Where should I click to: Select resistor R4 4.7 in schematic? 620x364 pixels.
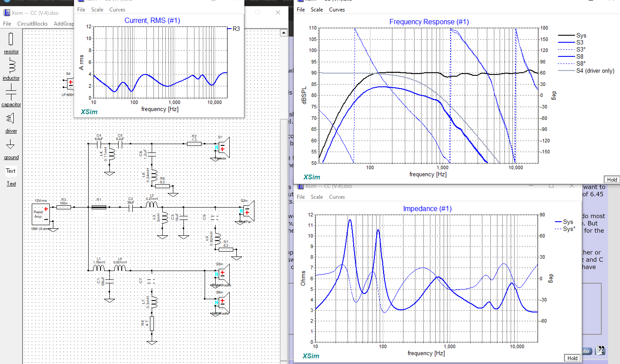[x=152, y=323]
